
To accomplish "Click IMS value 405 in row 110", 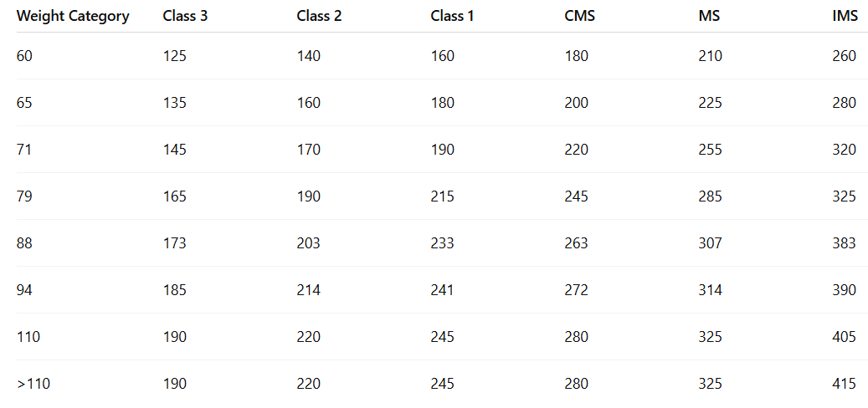I will point(845,337).
